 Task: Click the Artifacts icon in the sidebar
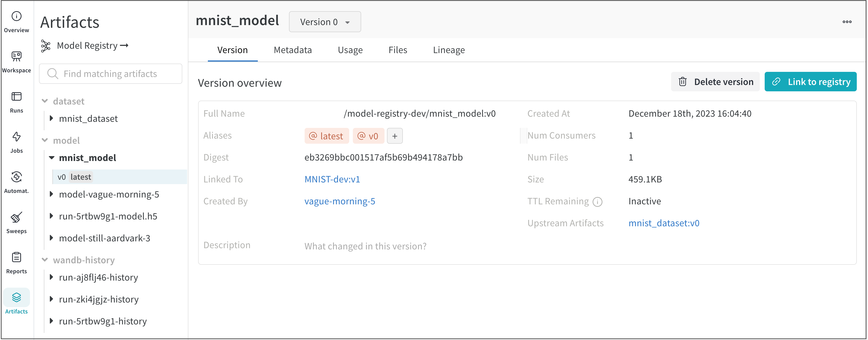pyautogui.click(x=16, y=301)
